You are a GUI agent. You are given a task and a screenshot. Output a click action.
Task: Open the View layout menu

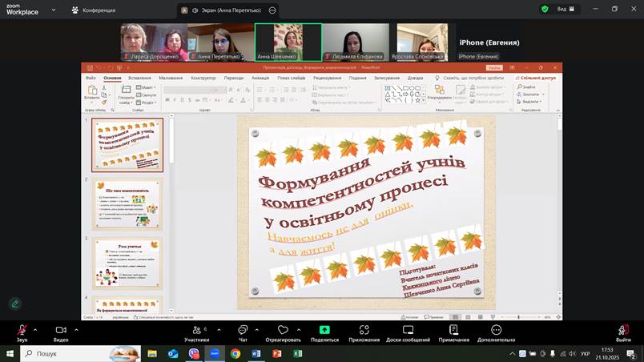pyautogui.click(x=566, y=9)
